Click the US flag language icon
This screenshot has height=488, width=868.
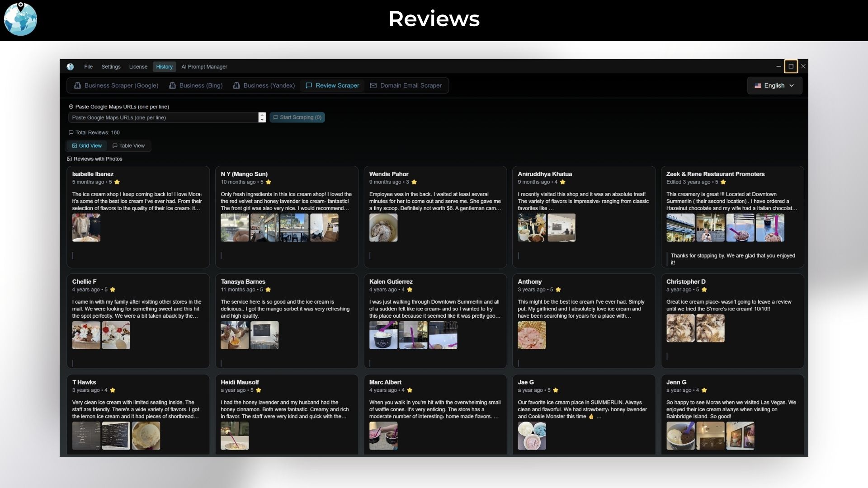click(758, 85)
